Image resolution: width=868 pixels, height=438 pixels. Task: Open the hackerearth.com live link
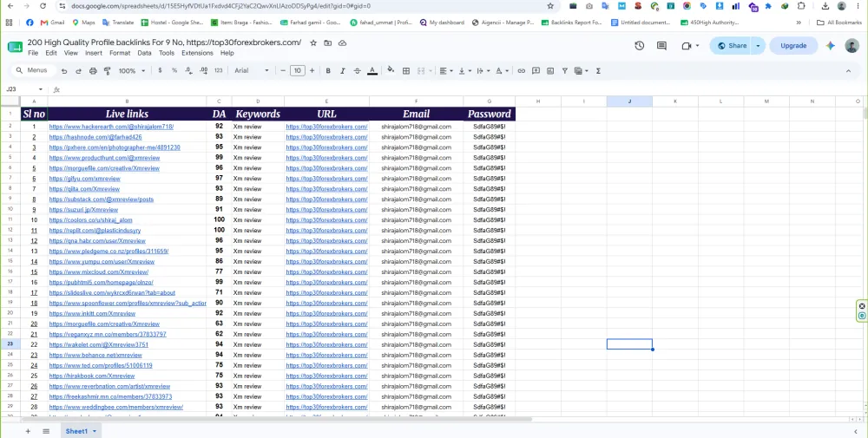click(x=111, y=127)
